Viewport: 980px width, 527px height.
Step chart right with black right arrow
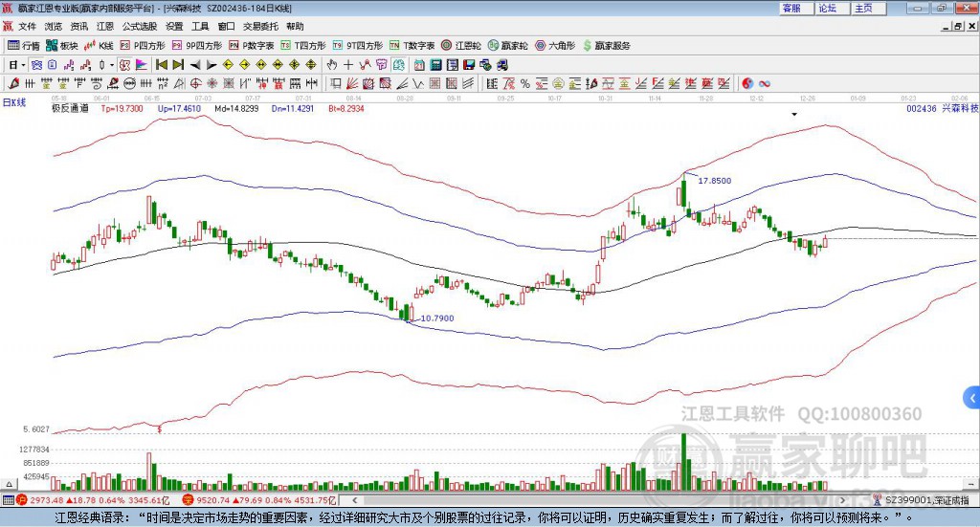212,65
